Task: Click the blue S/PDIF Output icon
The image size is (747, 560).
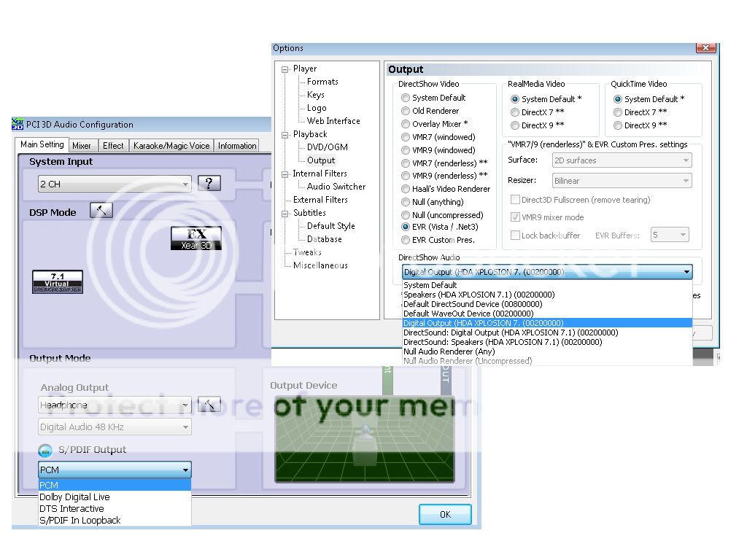Action: click(45, 451)
